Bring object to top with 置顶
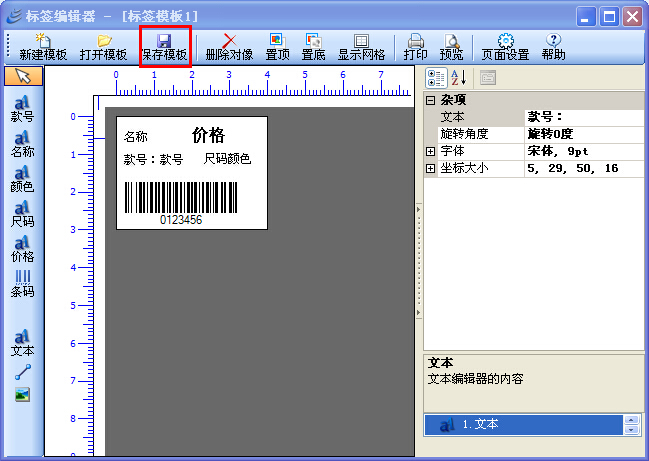The width and height of the screenshot is (649, 461). pyautogui.click(x=277, y=47)
